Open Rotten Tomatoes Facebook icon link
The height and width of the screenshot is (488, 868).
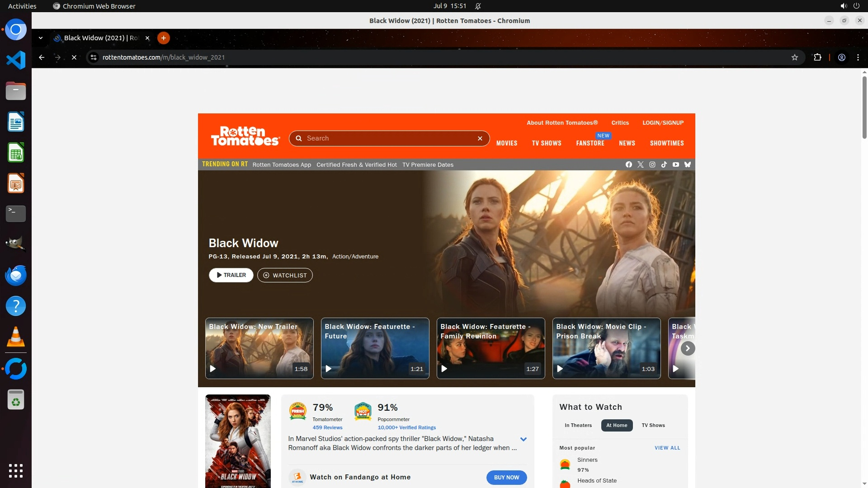pos(628,164)
